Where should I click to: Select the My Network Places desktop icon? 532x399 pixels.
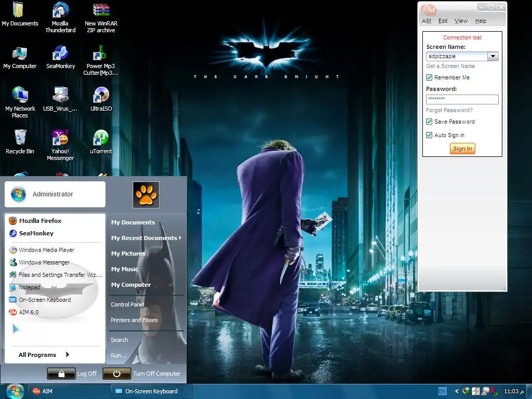(20, 102)
